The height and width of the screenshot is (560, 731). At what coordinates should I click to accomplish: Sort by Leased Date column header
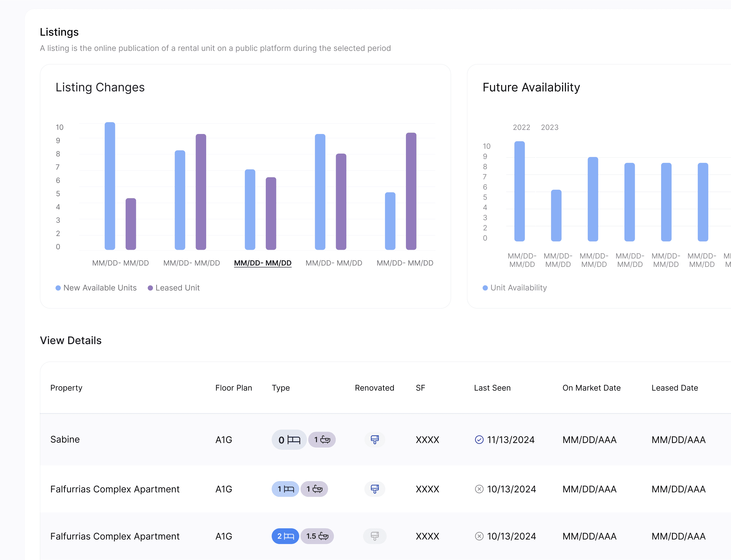[x=675, y=388]
